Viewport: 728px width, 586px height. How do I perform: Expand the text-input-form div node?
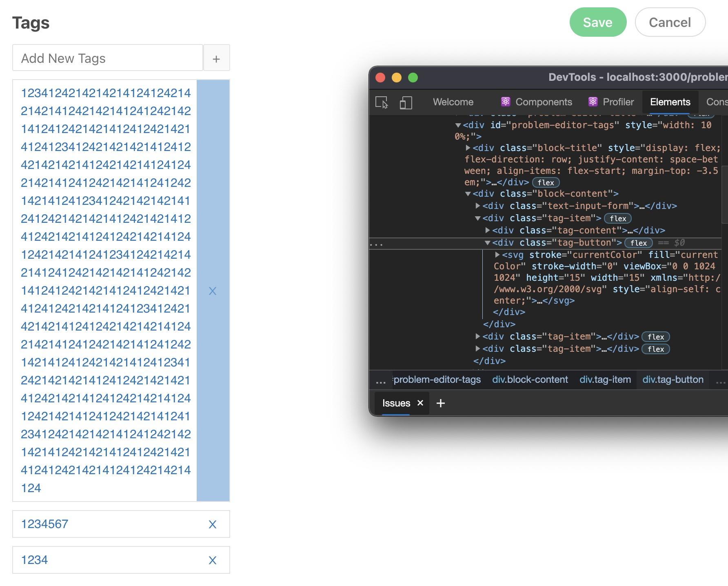[x=478, y=206]
